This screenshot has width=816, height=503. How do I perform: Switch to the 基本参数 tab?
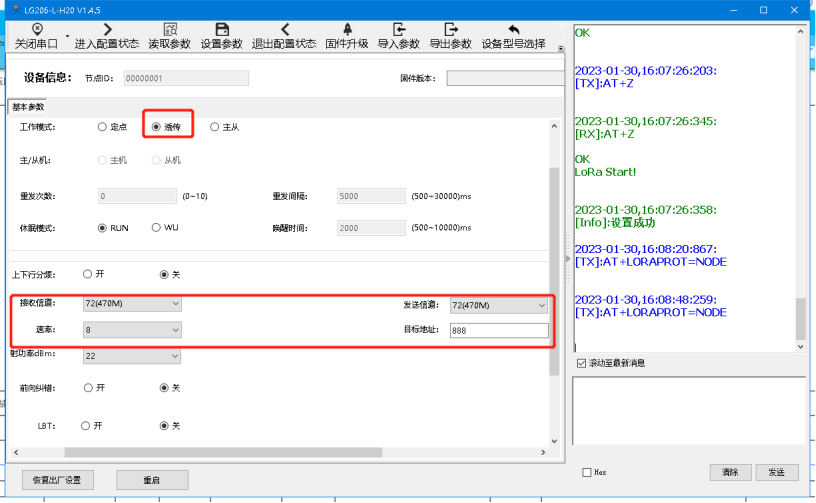coord(28,107)
